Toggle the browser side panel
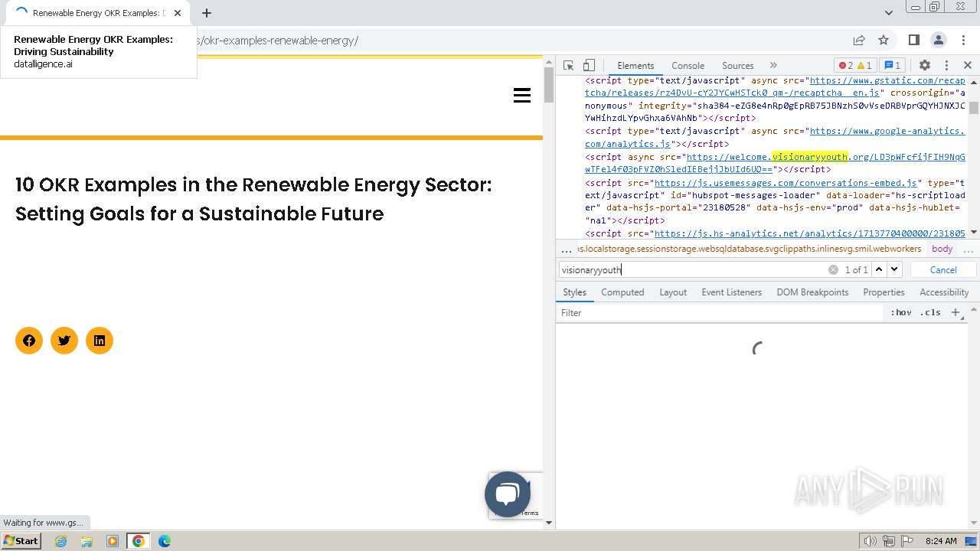 pos(913,40)
